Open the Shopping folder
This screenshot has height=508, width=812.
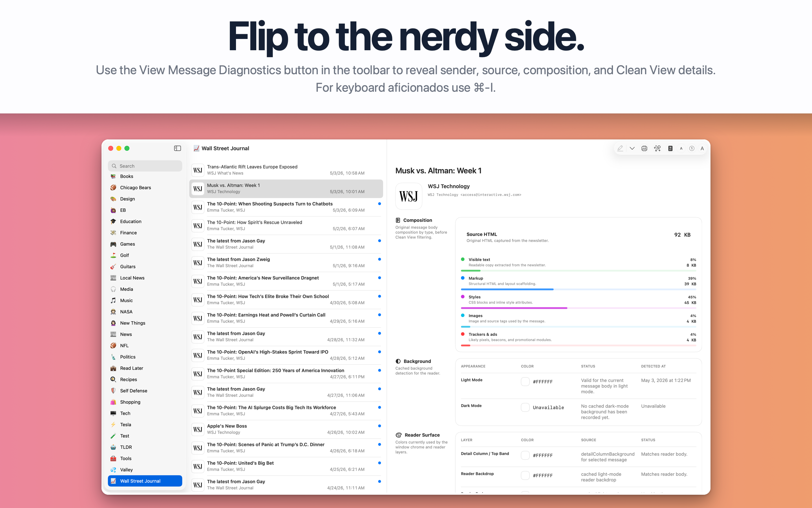tap(145, 402)
